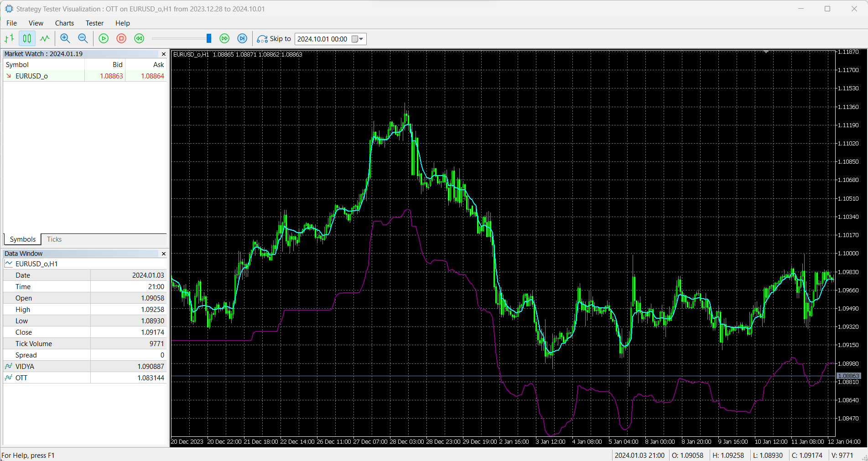
Task: Open the Tester menu
Action: point(94,23)
